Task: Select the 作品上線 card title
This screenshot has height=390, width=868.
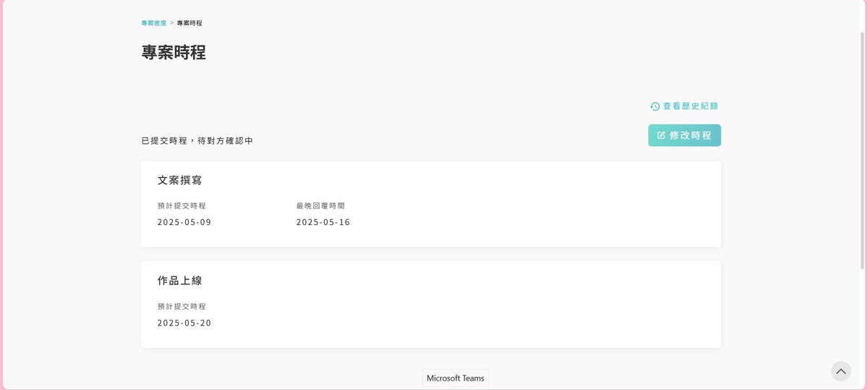Action: (x=179, y=281)
